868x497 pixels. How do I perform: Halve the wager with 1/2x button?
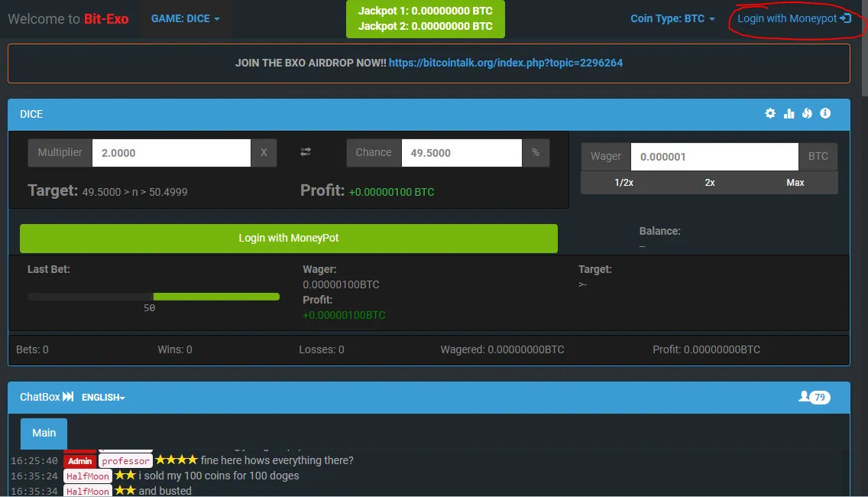pyautogui.click(x=623, y=182)
